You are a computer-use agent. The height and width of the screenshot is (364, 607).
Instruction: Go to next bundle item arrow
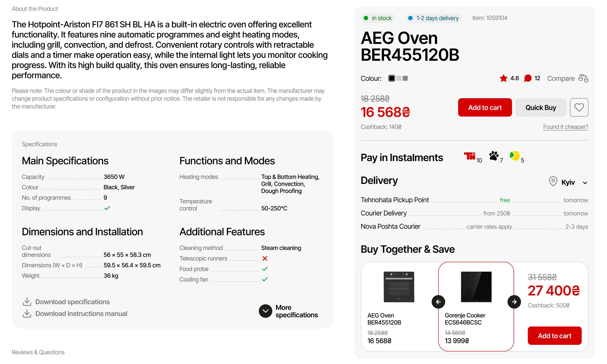tap(514, 302)
